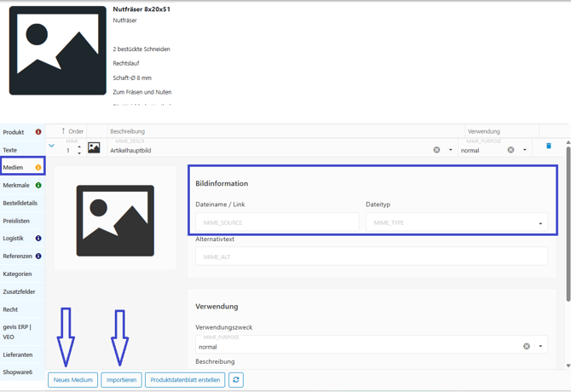Image resolution: width=571 pixels, height=392 pixels.
Task: Open the Texte tab
Action: 22,150
